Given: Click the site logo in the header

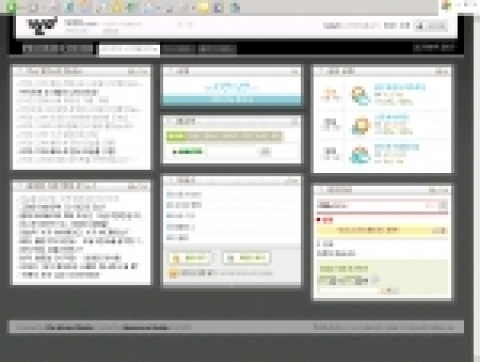Looking at the screenshot, I should (42, 26).
